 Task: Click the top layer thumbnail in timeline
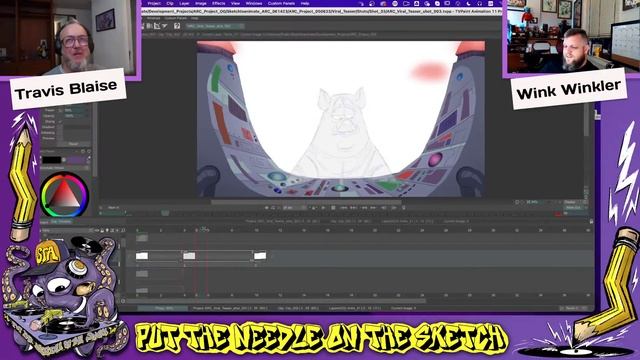pyautogui.click(x=142, y=238)
